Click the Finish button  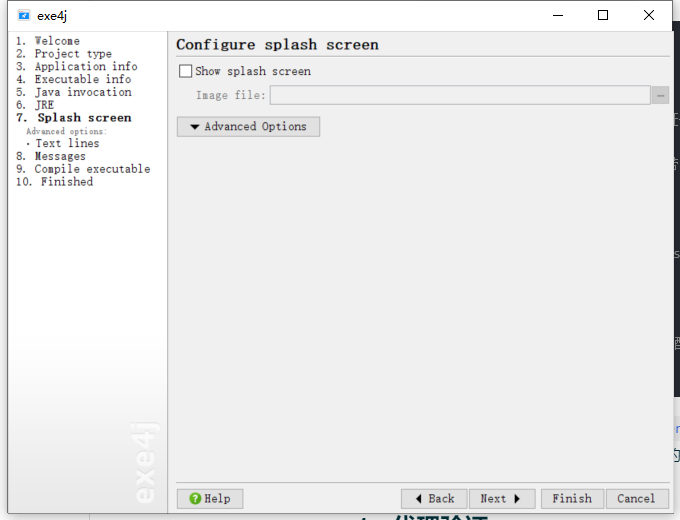572,498
